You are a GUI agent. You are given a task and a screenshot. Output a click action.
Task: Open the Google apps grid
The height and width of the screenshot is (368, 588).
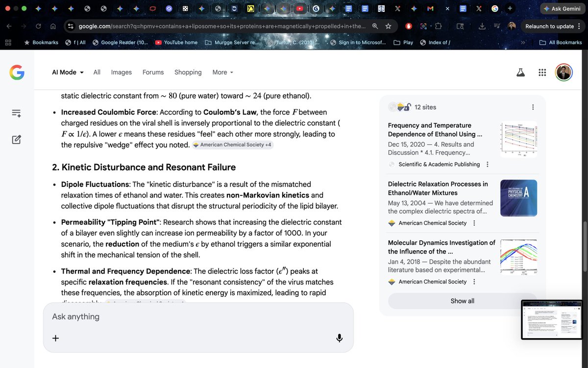tap(542, 72)
